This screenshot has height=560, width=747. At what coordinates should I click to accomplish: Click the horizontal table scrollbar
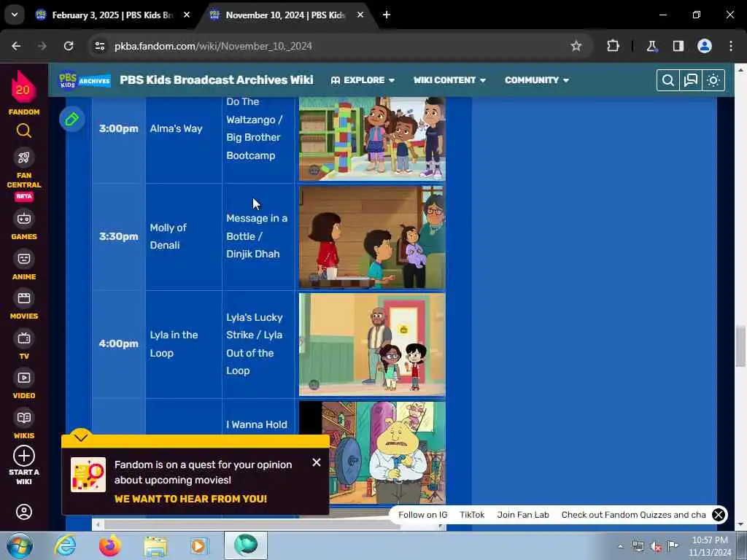click(252, 525)
